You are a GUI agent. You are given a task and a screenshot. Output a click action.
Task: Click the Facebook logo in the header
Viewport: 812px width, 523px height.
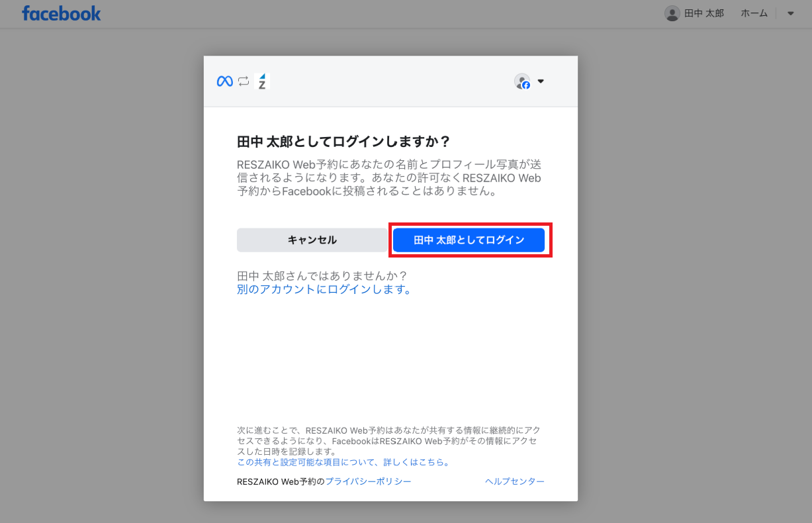(62, 13)
